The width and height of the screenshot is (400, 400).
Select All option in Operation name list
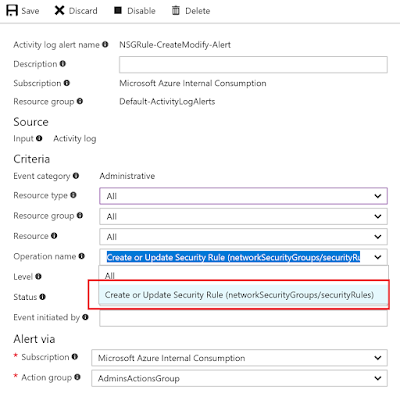click(243, 275)
